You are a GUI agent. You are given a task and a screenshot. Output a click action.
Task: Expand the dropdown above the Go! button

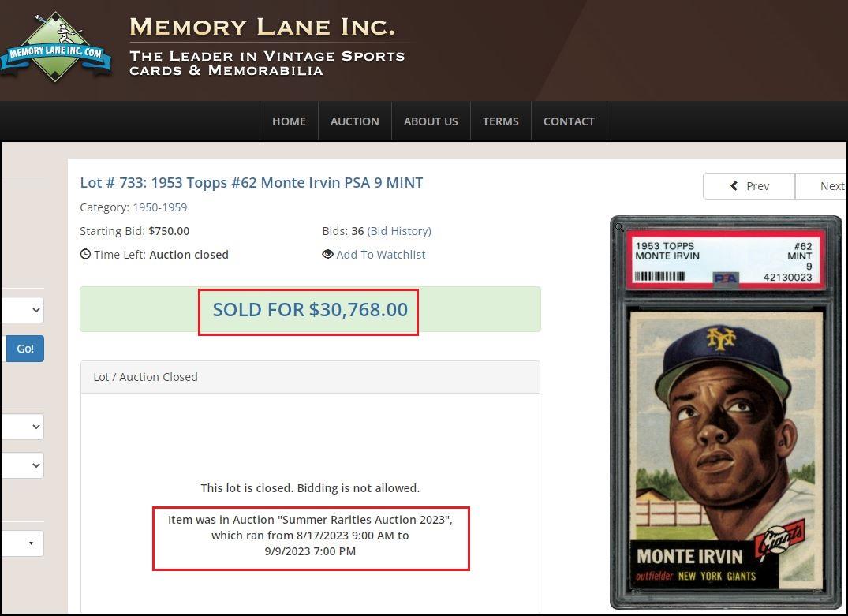[x=22, y=310]
